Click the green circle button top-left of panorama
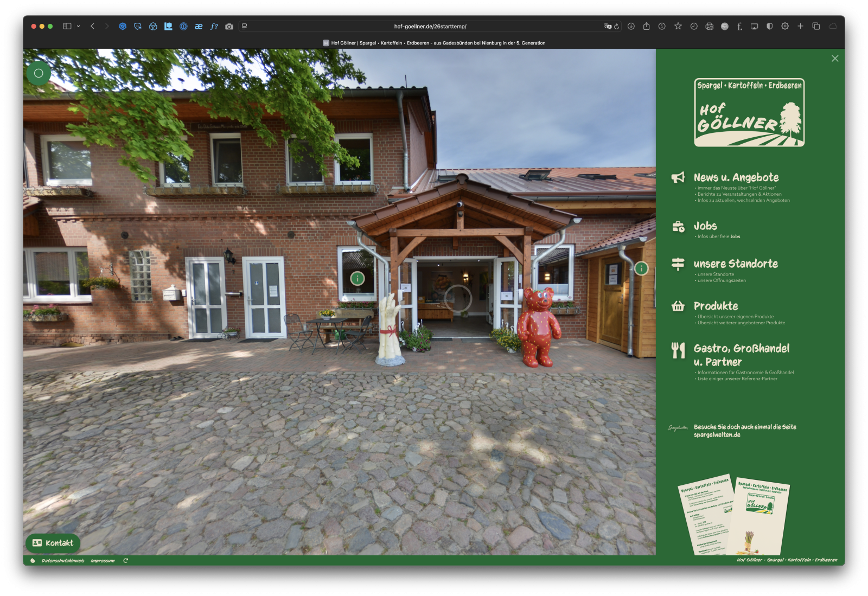 pos(39,73)
